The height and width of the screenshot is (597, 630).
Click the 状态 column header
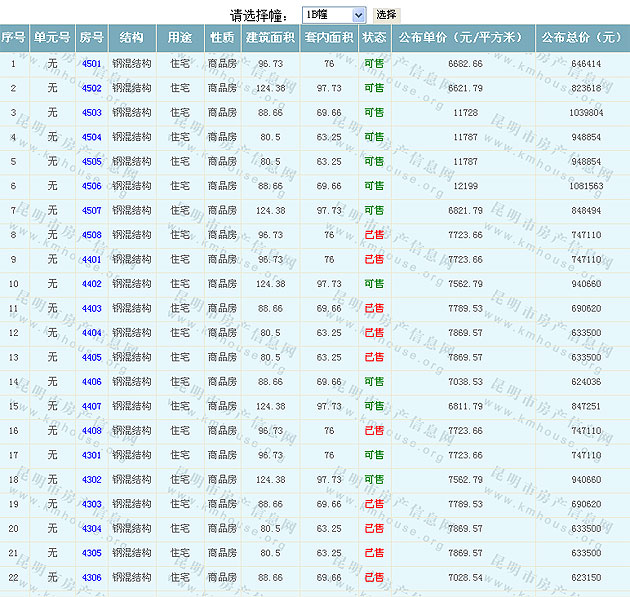point(374,38)
